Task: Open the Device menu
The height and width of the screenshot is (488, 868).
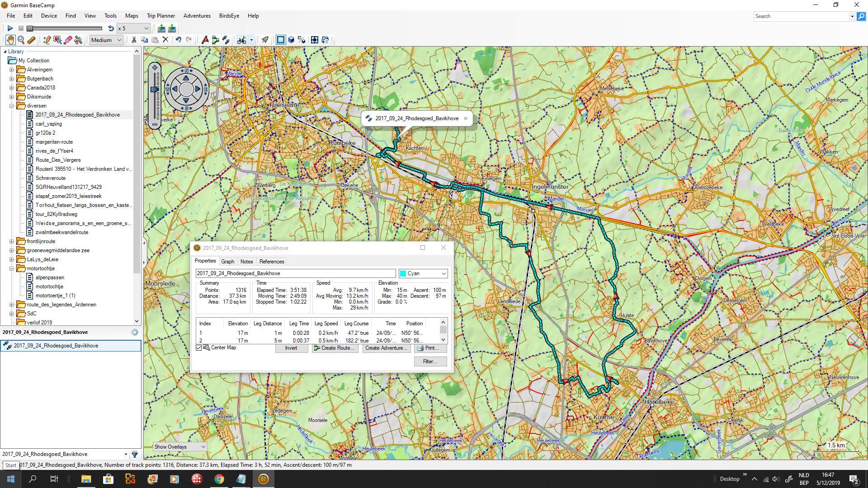Action: (49, 16)
